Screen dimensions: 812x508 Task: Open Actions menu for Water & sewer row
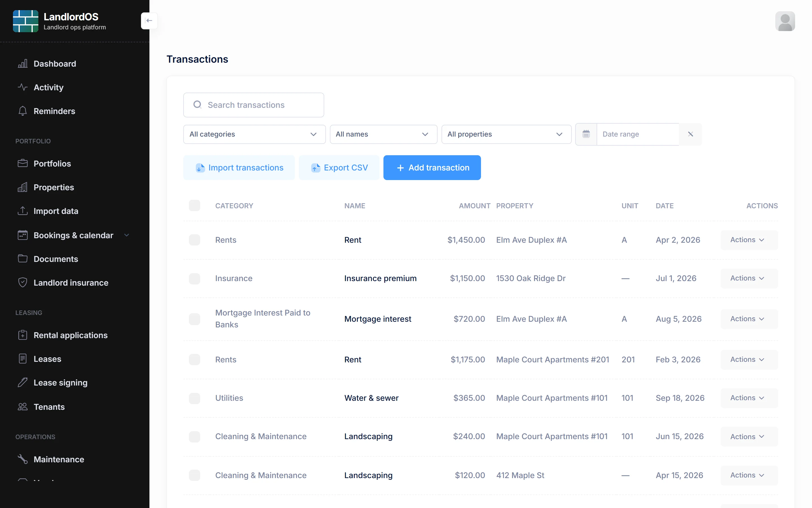click(x=749, y=398)
